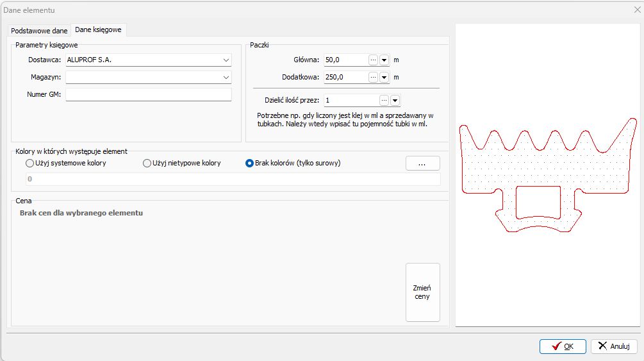
Task: Click the ellipsis button next to Główna field
Action: click(374, 60)
